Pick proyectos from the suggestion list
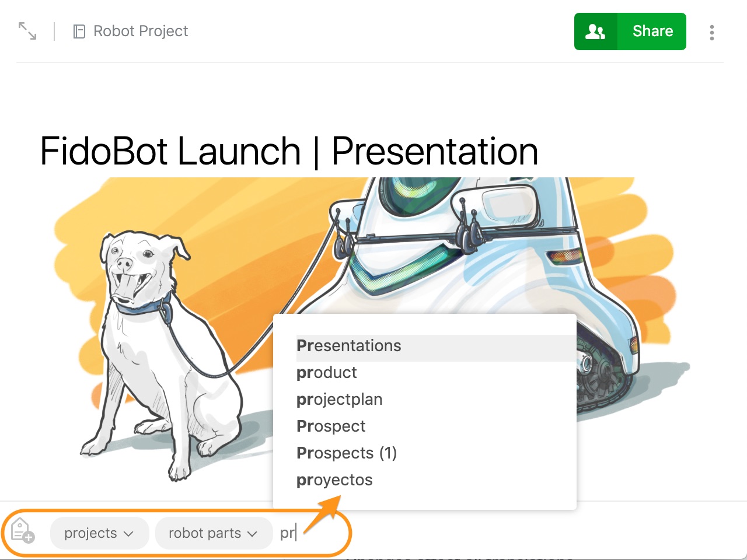Viewport: 747px width, 560px height. tap(334, 480)
